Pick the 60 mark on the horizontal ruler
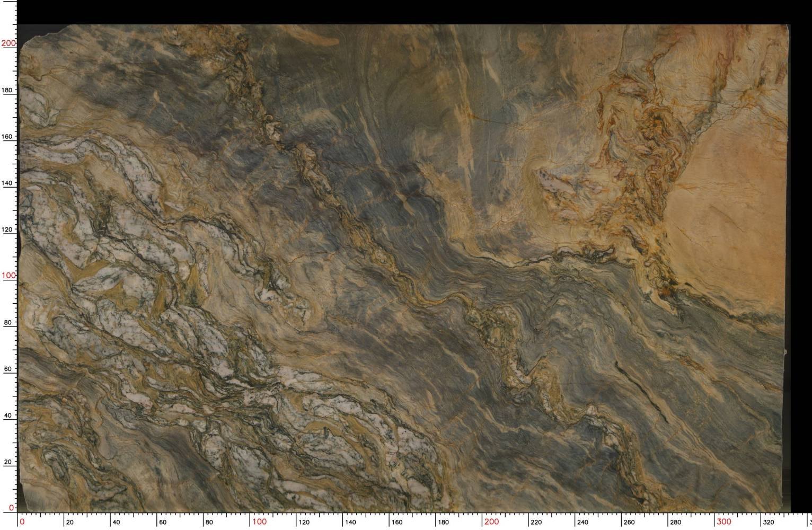The width and height of the screenshot is (812, 530). coord(163,522)
